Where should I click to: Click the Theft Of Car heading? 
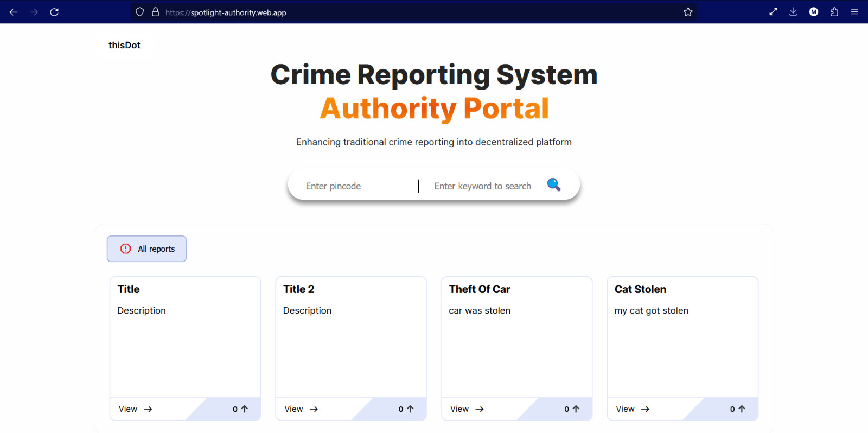pos(480,289)
